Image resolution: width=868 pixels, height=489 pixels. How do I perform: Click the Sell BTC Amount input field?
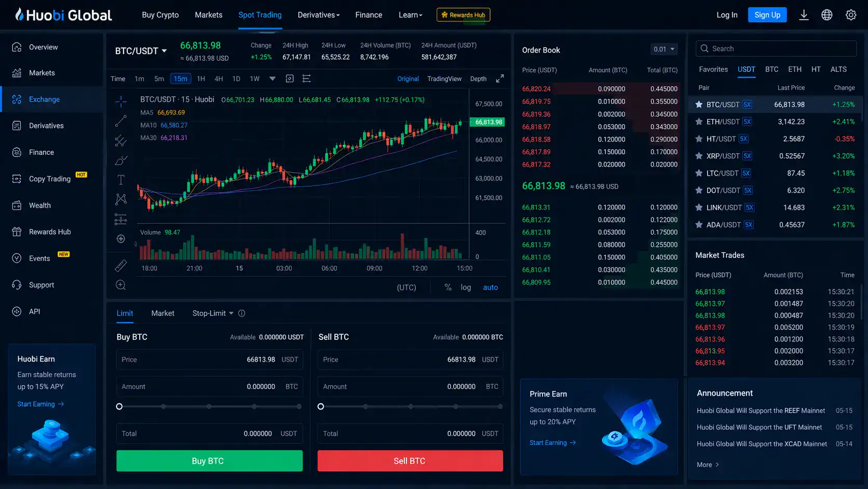pyautogui.click(x=410, y=387)
